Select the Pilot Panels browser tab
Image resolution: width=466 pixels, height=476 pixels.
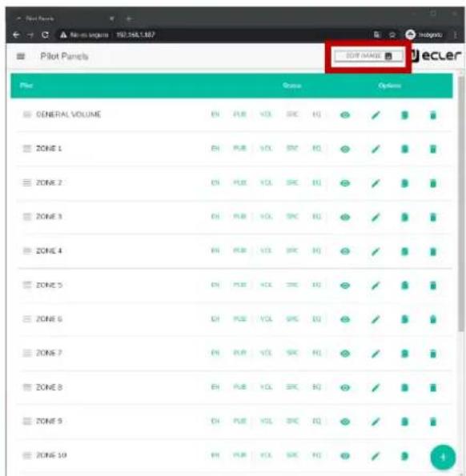click(x=66, y=19)
